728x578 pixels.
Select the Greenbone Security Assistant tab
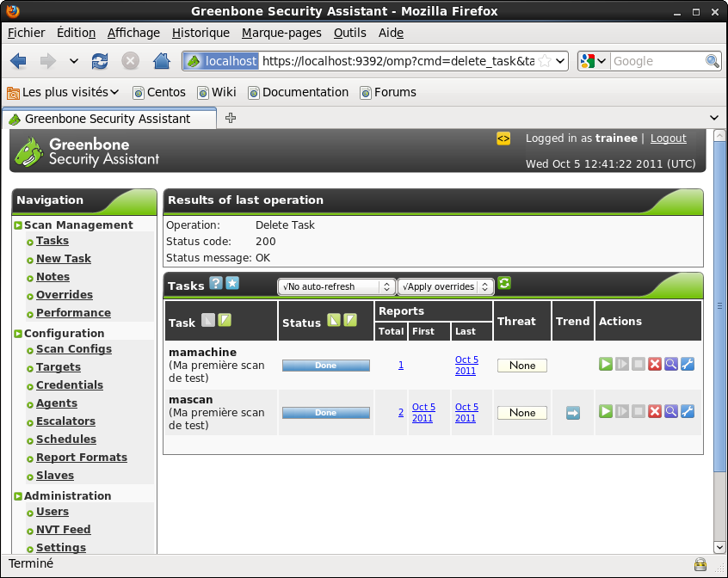click(109, 119)
